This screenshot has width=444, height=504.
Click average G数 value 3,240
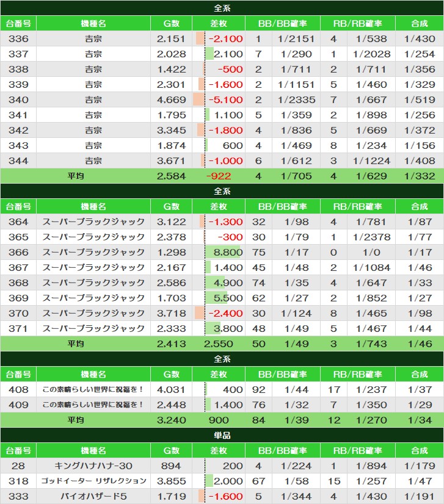coord(171,420)
